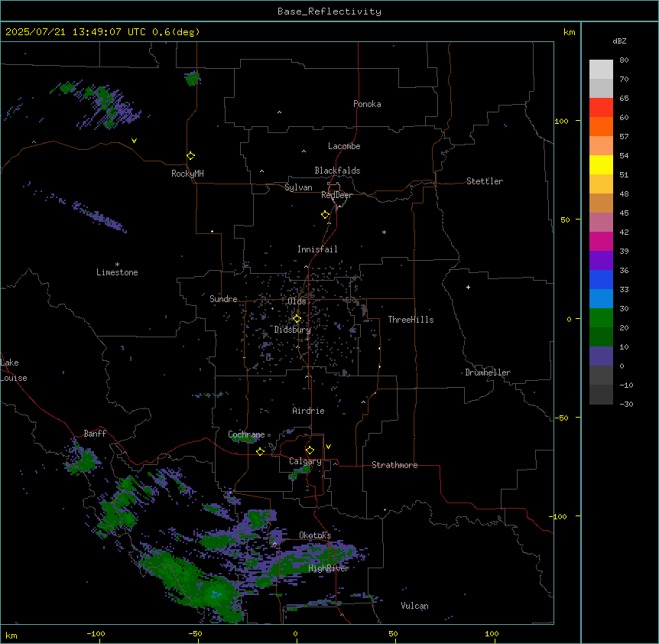
Task: Click the -50 tick label on bottom axis
Action: (x=195, y=633)
